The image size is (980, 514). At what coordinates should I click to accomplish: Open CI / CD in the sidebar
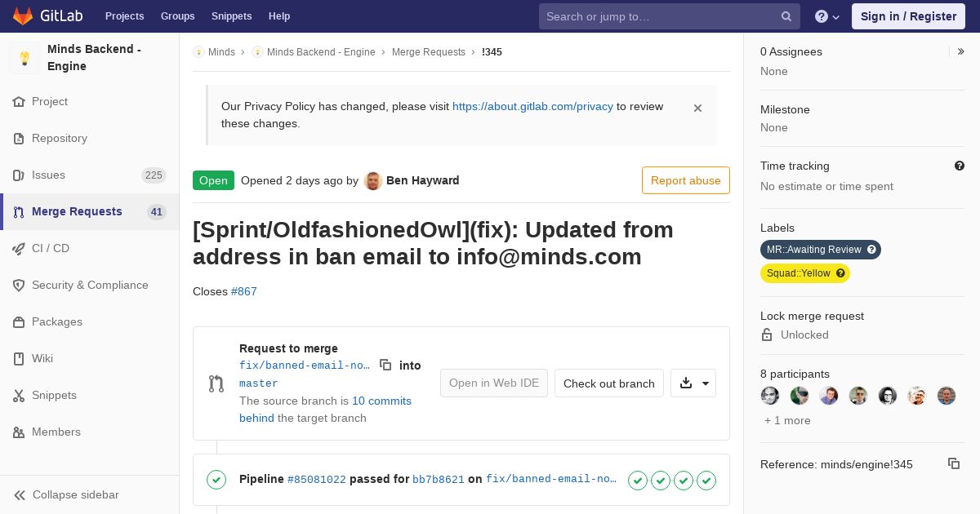[x=90, y=248]
